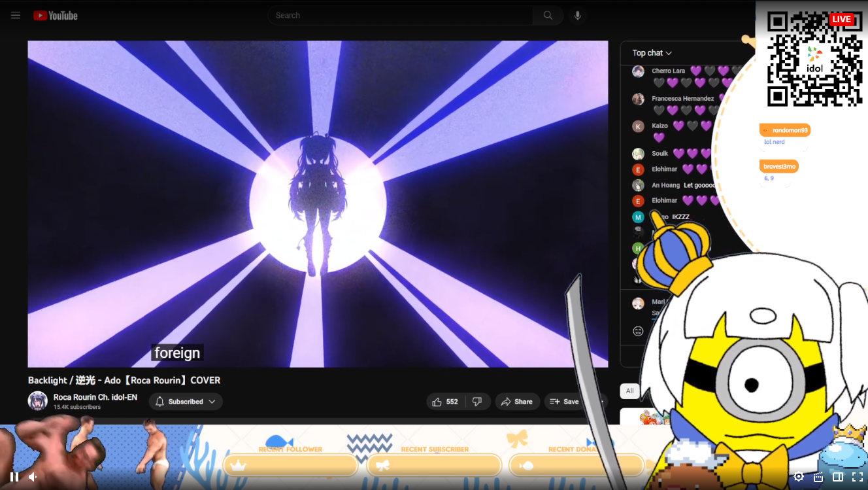Focus the YouTube search field
The image size is (868, 490).
click(400, 16)
